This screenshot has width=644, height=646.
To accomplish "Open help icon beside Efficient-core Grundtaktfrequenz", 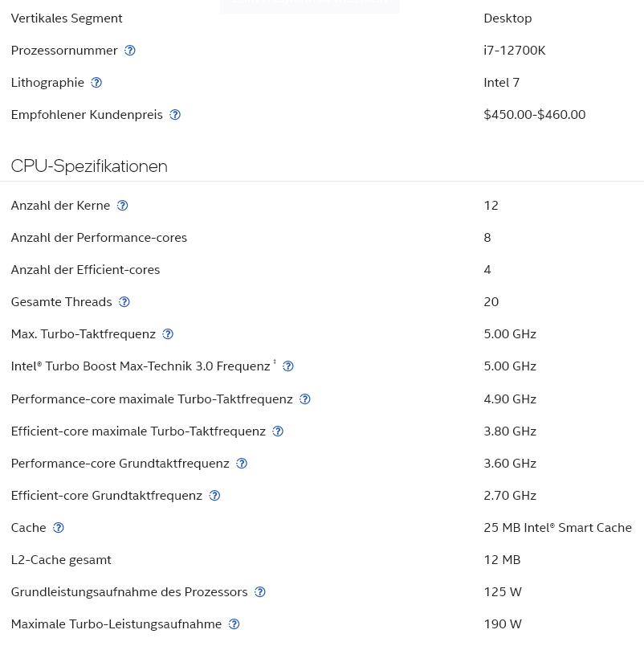I will pyautogui.click(x=214, y=496).
